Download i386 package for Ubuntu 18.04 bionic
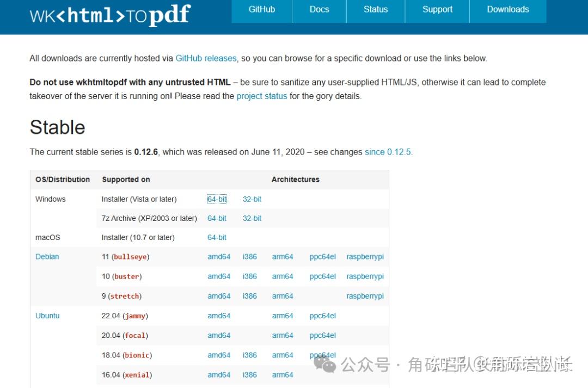Screen dimensions: 588x388 pos(249,355)
